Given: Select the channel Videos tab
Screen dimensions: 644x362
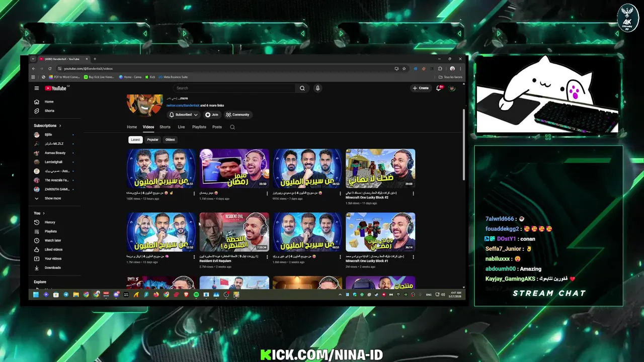Looking at the screenshot, I should coord(148,127).
